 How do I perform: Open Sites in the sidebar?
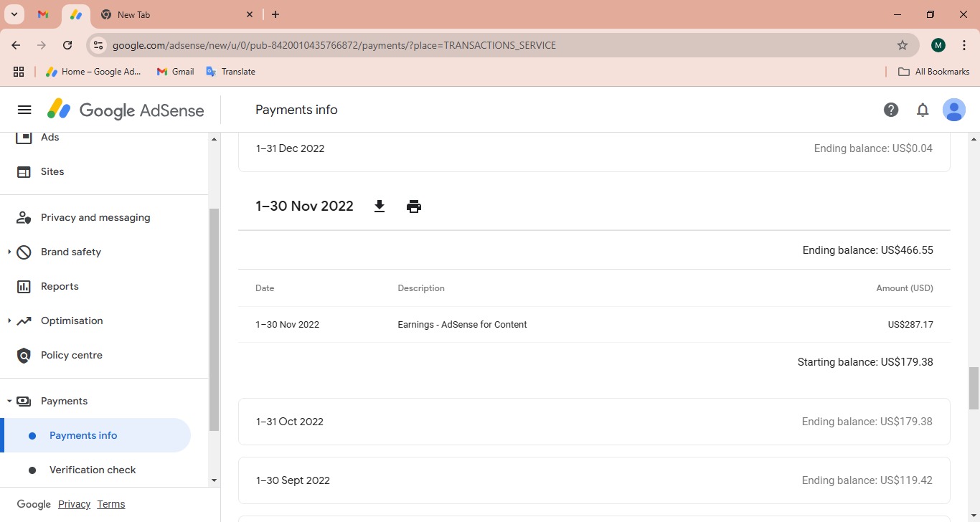click(x=52, y=171)
